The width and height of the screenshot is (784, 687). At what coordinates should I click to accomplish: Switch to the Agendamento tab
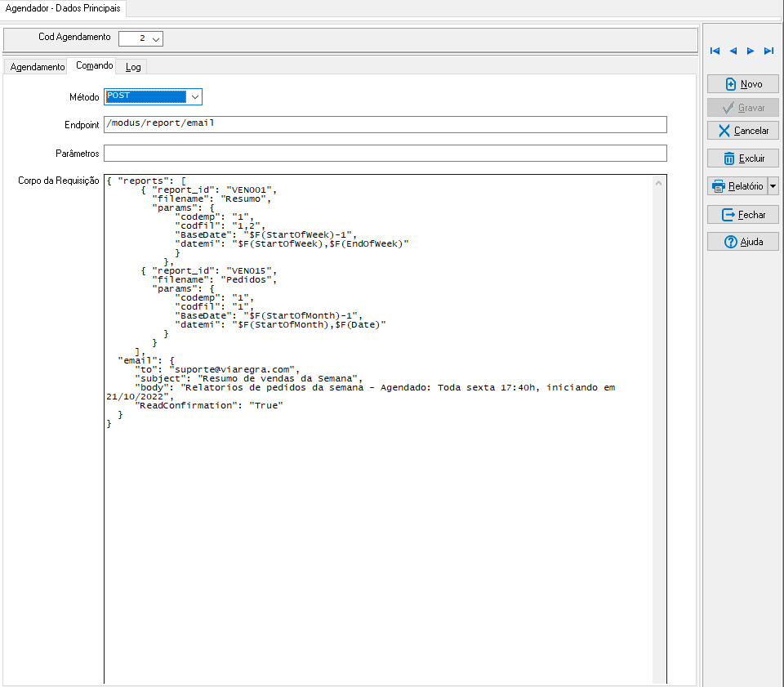[x=37, y=67]
